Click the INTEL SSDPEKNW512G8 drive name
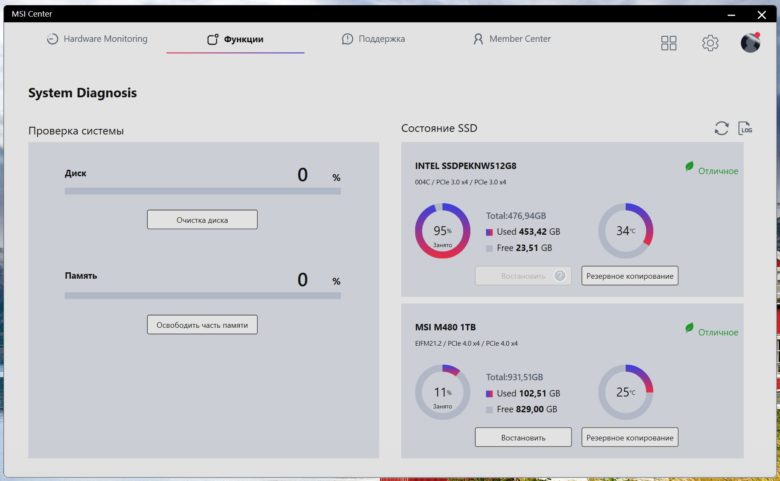The width and height of the screenshot is (780, 481). point(466,166)
